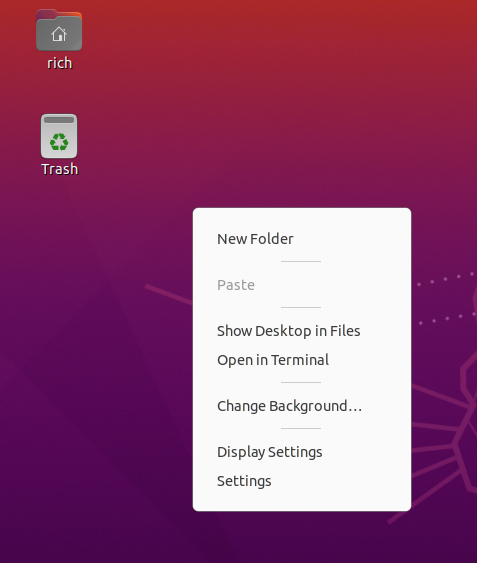Select Settings in context menu
This screenshot has height=563, width=477.
302,481
